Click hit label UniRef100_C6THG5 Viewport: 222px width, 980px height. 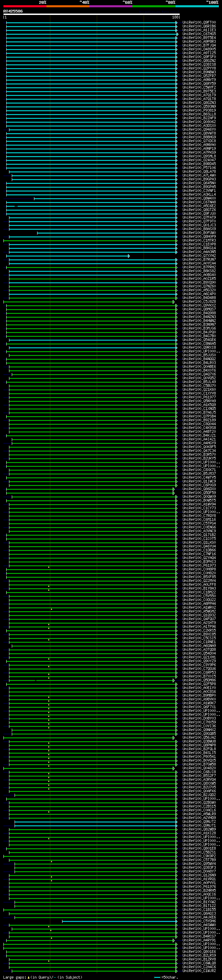(199, 34)
